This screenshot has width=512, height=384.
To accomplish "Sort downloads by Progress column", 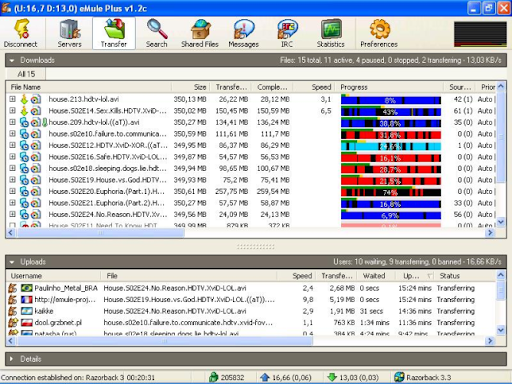I will click(x=389, y=87).
